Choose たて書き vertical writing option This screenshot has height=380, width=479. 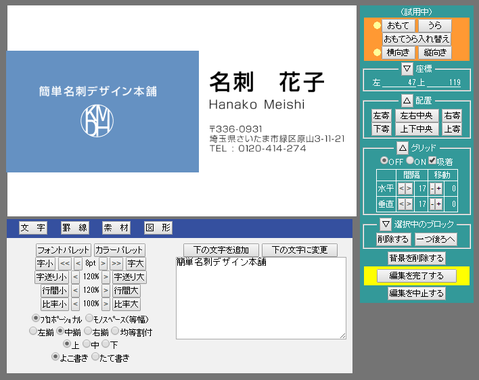95,357
